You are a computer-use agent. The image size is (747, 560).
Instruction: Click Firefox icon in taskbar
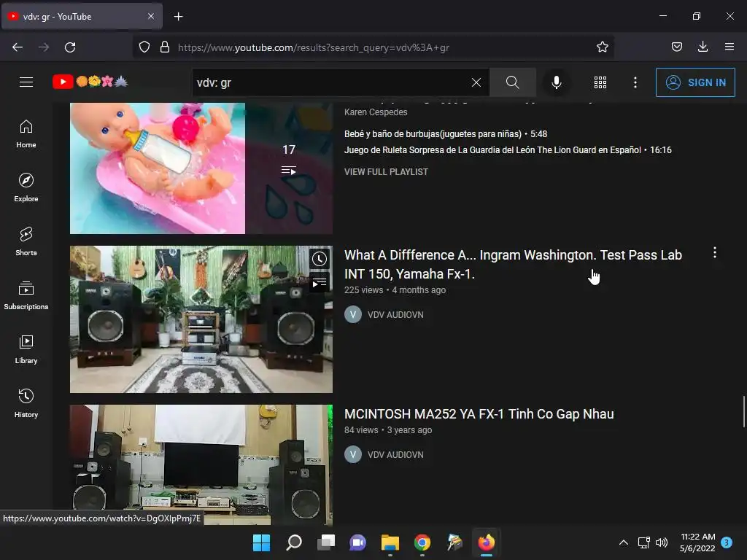[487, 542]
